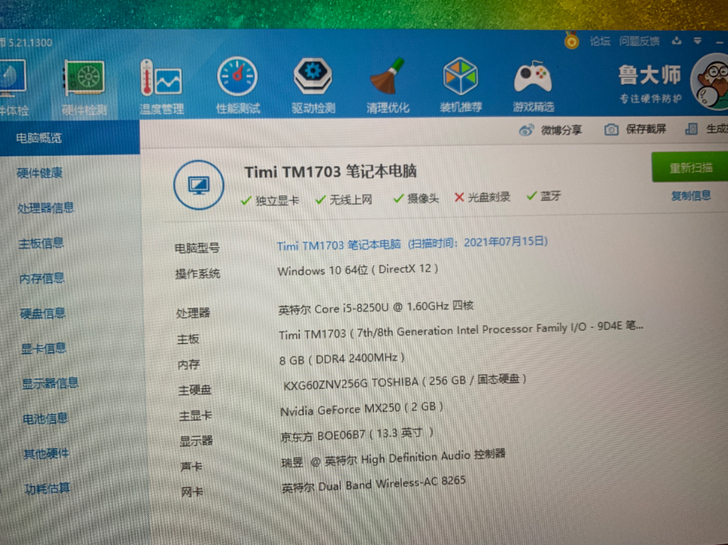Select 电池信息 in sidebar
This screenshot has height=545, width=728.
pyautogui.click(x=46, y=419)
